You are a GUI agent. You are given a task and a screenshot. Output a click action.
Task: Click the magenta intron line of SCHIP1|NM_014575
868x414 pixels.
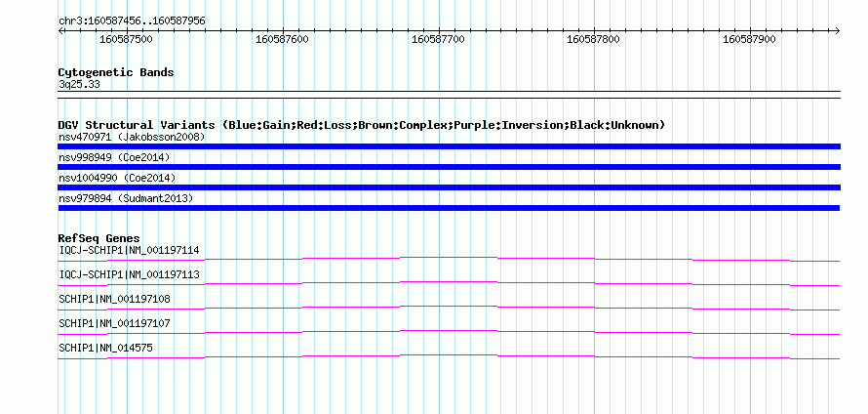449,357
